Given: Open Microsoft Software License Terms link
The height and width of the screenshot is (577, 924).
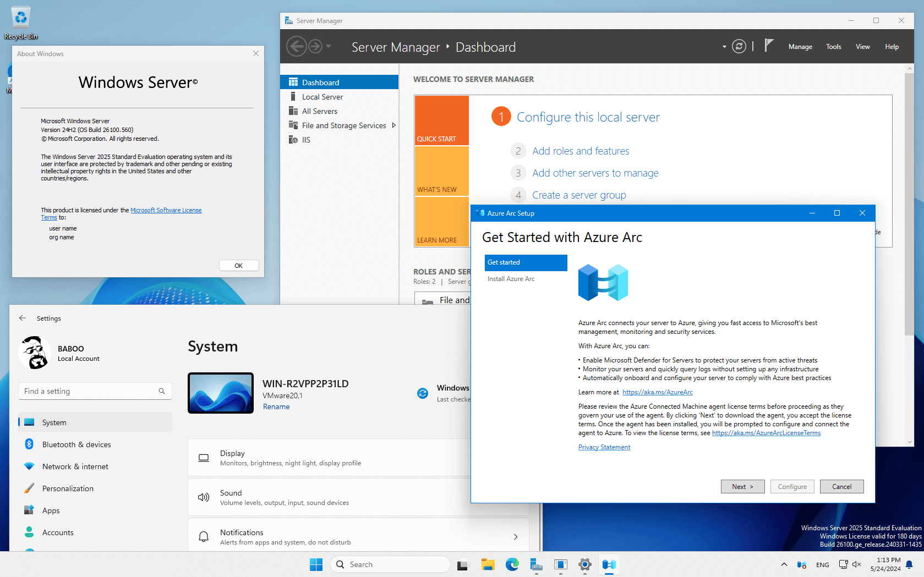Looking at the screenshot, I should pos(166,210).
